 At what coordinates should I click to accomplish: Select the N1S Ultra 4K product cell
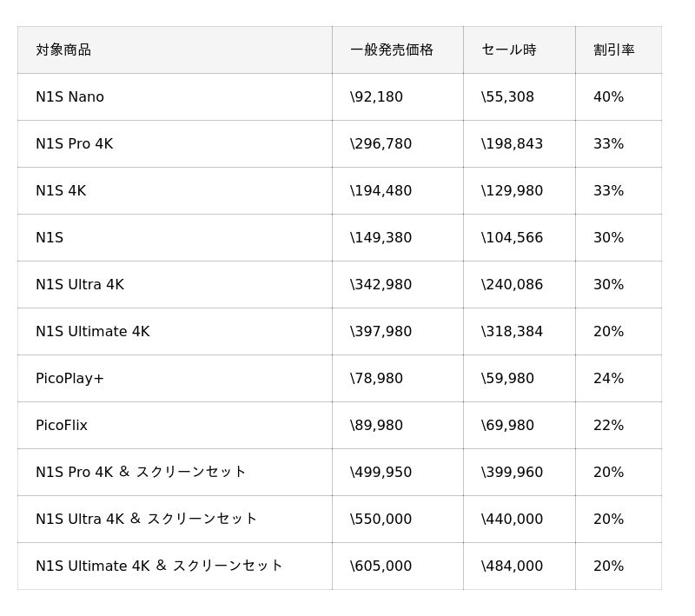coord(79,285)
